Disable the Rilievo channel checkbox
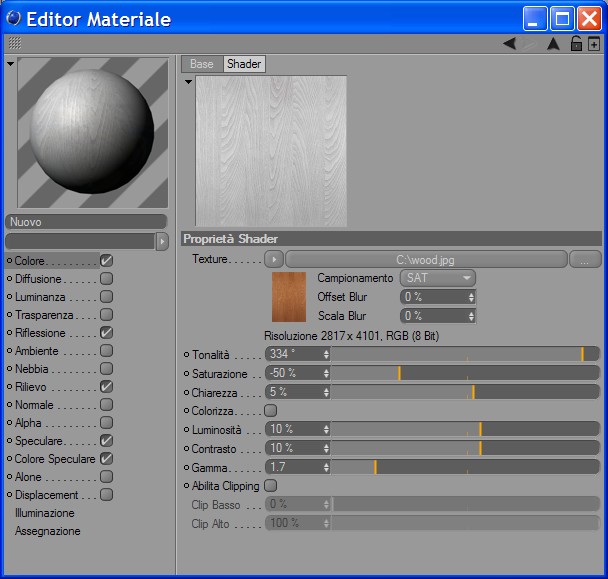The width and height of the screenshot is (608, 579). 106,387
